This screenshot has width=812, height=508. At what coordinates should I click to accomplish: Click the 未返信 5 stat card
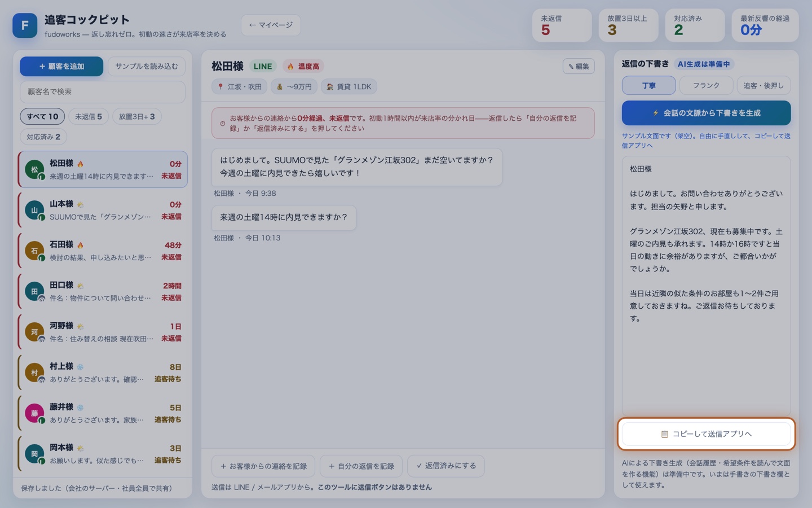(x=562, y=25)
